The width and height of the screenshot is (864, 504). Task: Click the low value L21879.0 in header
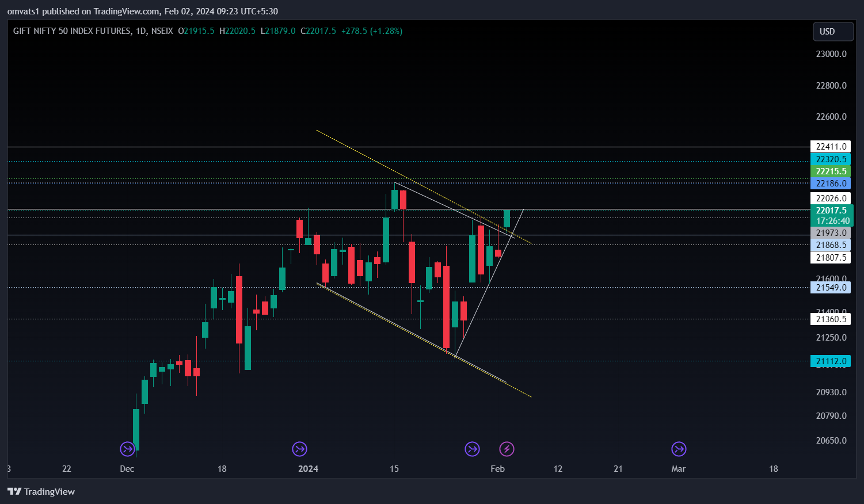coord(278,31)
